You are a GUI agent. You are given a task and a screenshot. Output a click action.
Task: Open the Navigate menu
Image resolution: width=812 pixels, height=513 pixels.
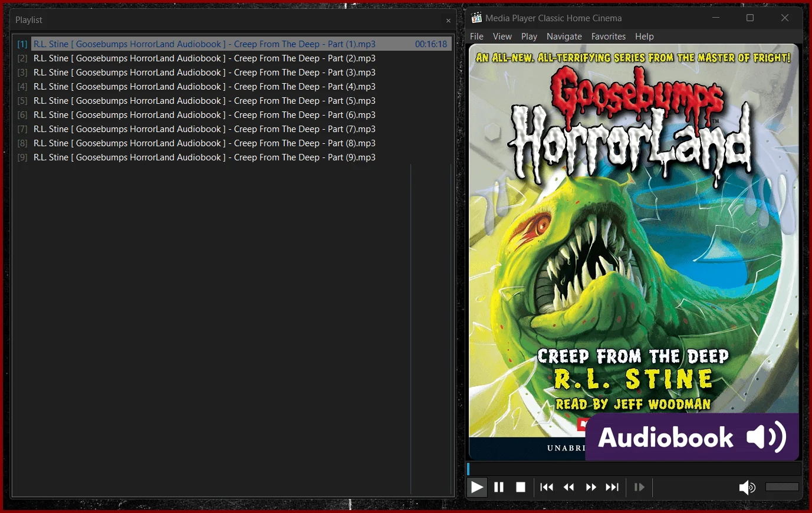point(564,37)
